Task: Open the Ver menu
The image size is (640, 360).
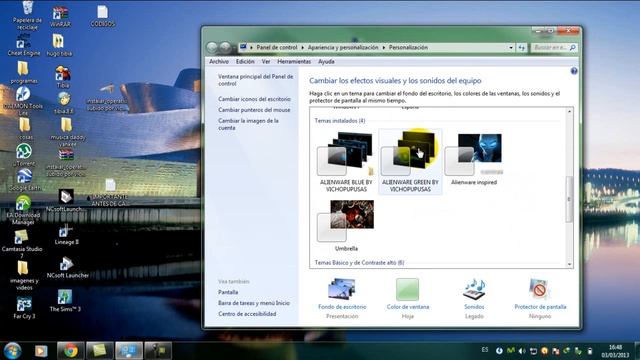Action: pyautogui.click(x=266, y=62)
